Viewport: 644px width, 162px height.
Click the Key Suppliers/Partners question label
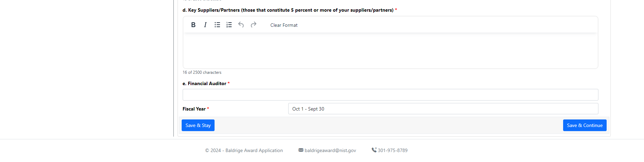tap(288, 10)
